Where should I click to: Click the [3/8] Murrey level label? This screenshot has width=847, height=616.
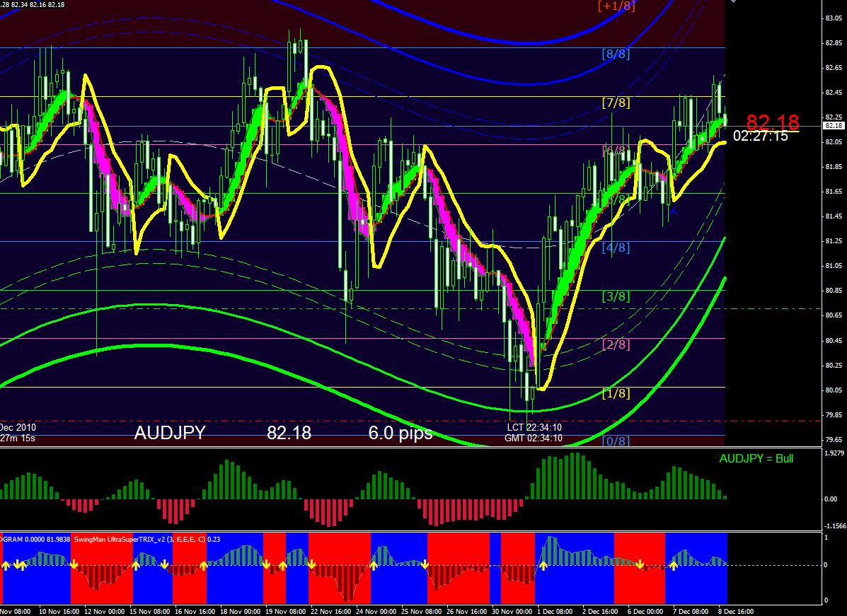pos(616,296)
